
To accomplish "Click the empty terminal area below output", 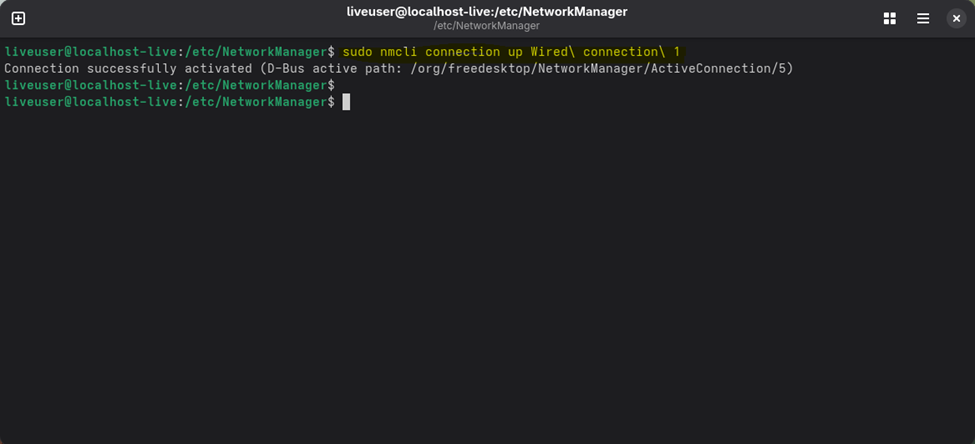I will click(x=487, y=280).
